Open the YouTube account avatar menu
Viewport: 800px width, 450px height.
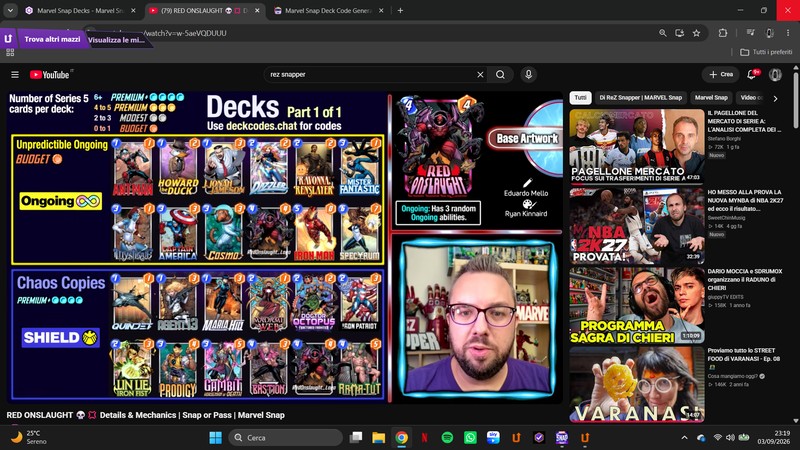point(776,74)
